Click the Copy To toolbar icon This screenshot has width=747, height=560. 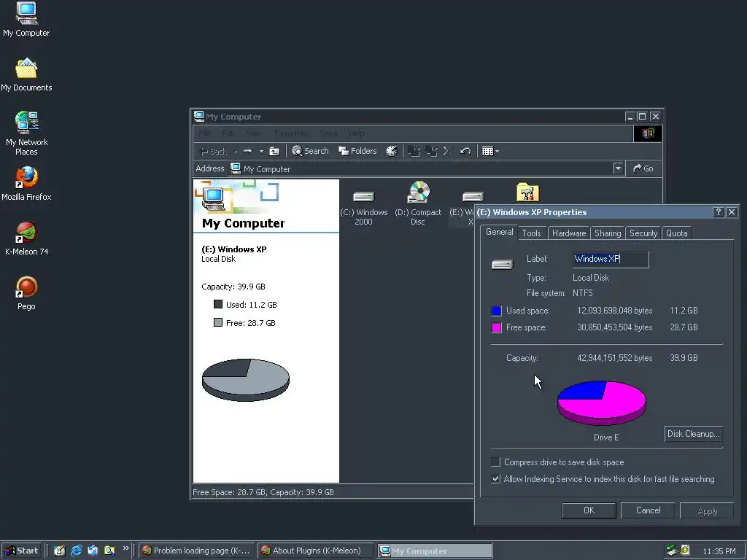(431, 152)
